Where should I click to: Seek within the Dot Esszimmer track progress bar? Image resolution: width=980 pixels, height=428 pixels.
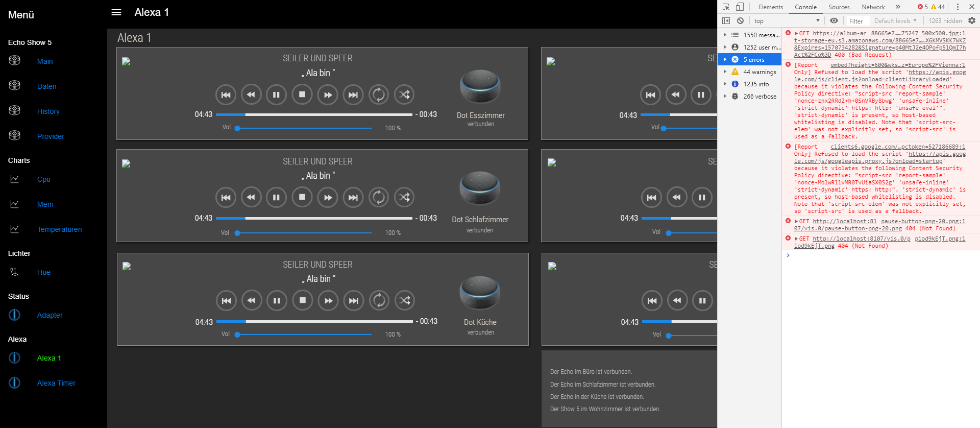tap(314, 114)
